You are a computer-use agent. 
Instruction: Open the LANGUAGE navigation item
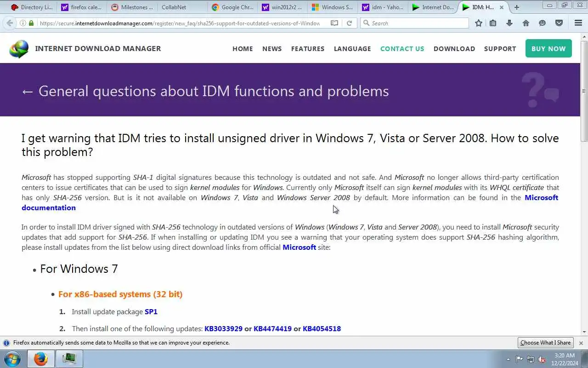tap(352, 49)
